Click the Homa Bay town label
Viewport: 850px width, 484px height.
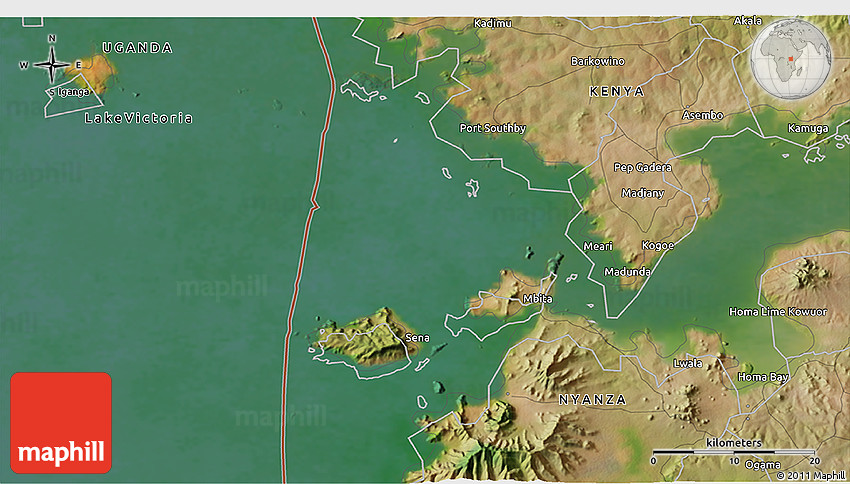[762, 377]
